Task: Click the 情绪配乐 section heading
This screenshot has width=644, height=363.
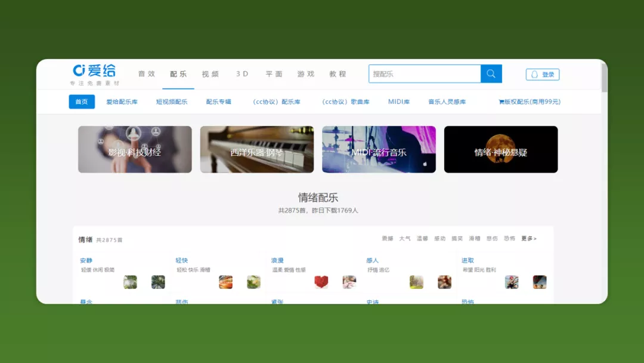Action: click(x=318, y=198)
